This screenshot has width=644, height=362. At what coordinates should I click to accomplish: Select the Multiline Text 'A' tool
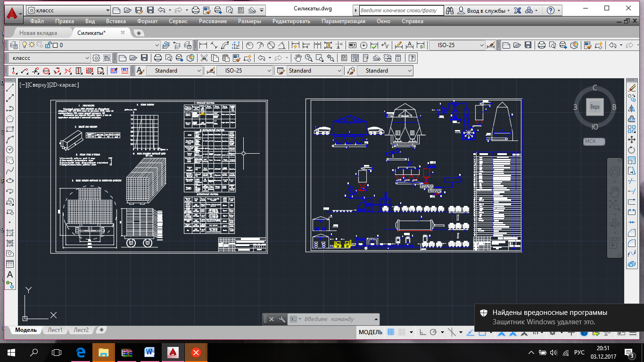(10, 274)
